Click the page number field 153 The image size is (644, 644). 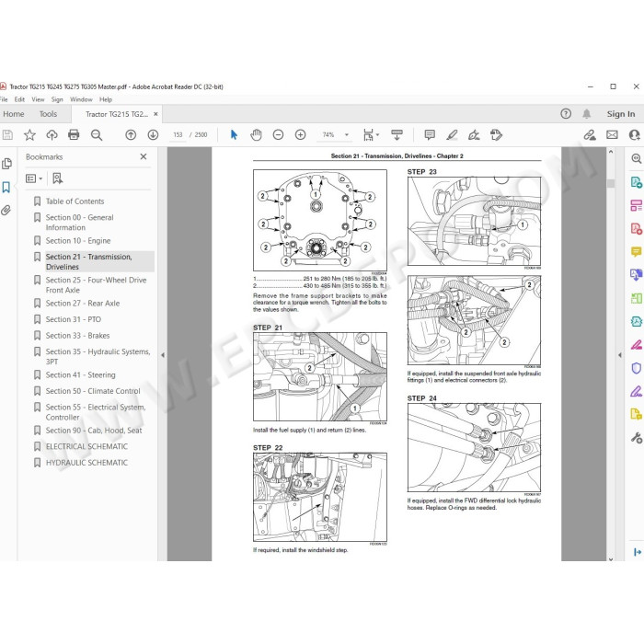(178, 134)
